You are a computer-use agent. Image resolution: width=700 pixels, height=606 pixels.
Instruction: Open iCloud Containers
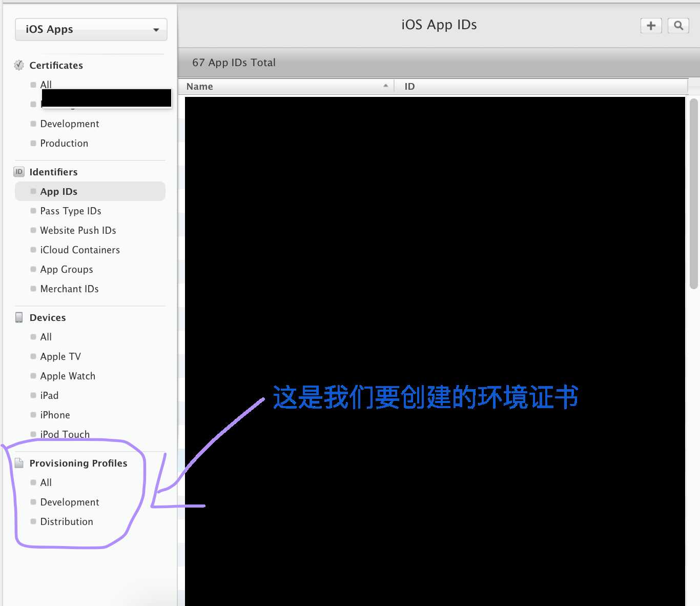[x=80, y=250]
